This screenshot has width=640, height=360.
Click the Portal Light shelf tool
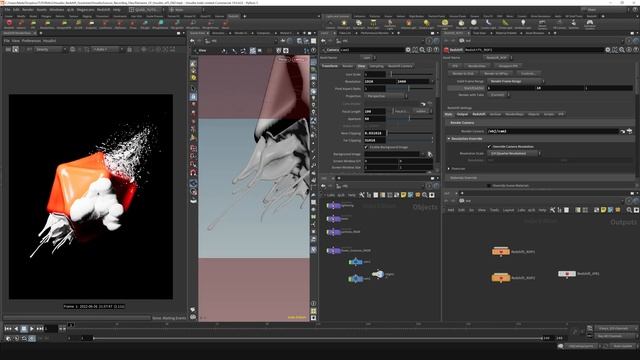click(x=506, y=24)
